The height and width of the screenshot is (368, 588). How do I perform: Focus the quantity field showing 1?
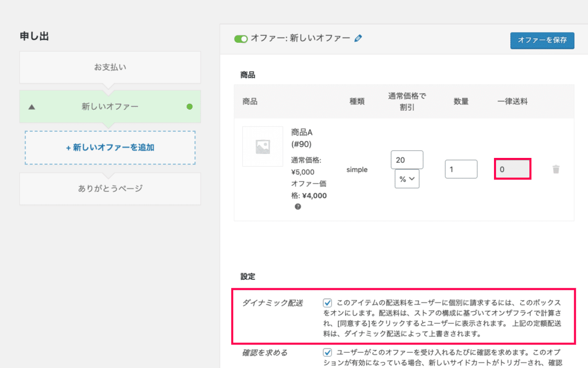point(461,169)
